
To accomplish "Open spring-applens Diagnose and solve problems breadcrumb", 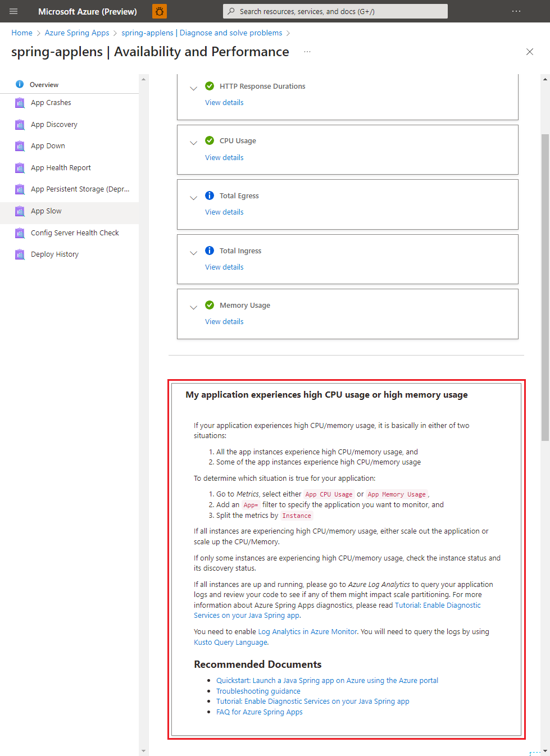I will coord(202,33).
